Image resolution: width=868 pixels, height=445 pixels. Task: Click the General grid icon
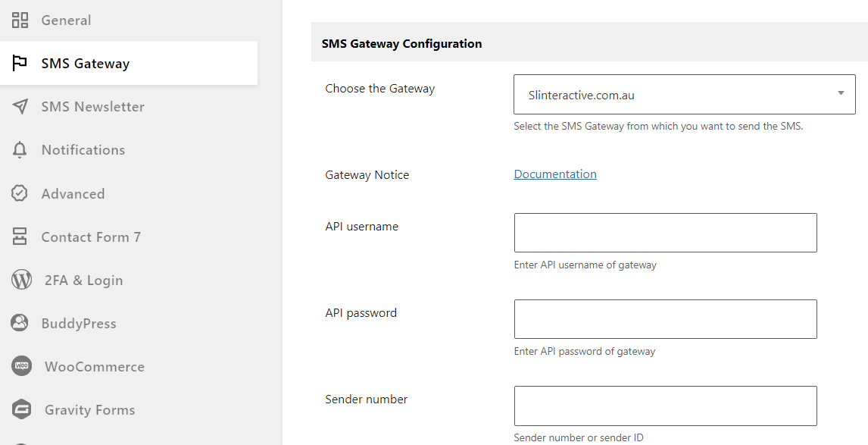pyautogui.click(x=20, y=20)
